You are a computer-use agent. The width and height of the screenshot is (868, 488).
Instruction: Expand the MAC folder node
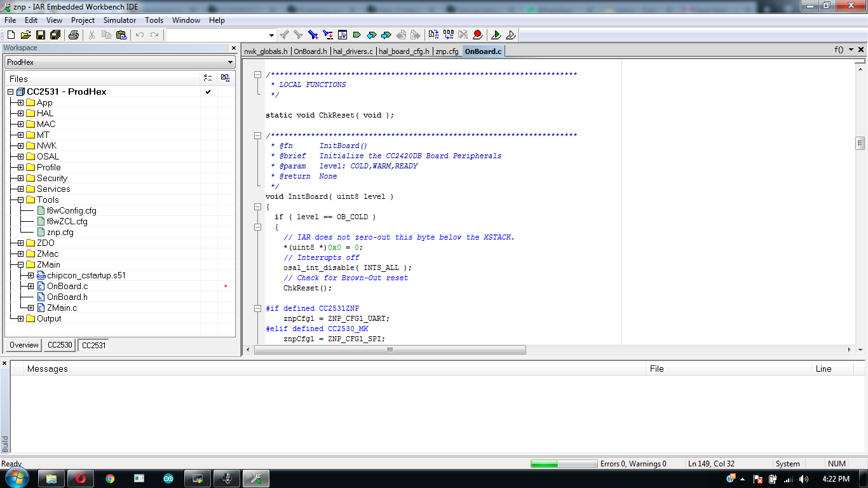coord(21,124)
